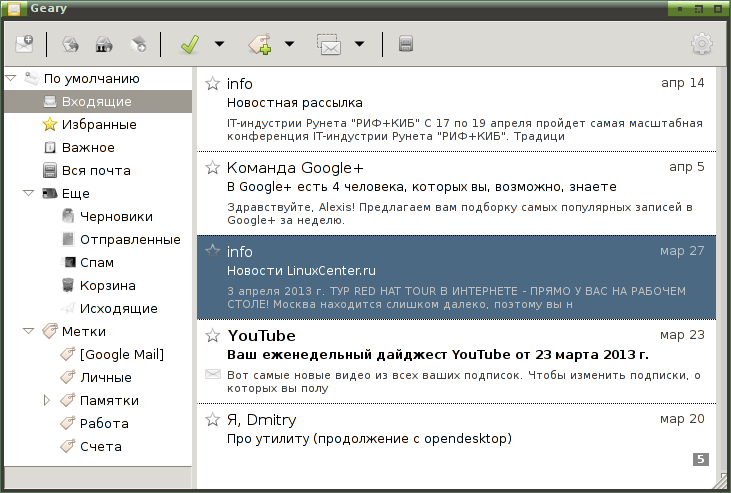The image size is (731, 493).
Task: Click the Метки group label
Action: tap(84, 331)
